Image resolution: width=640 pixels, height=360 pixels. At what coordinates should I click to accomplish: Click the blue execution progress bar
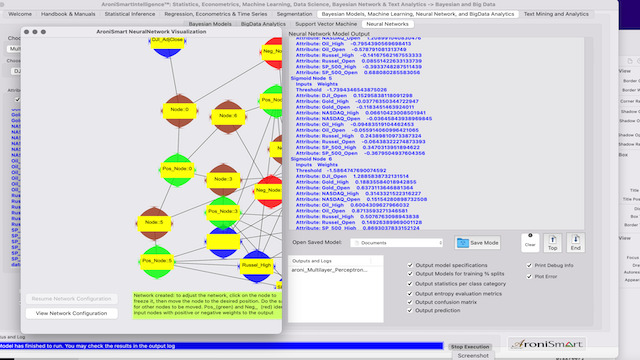221,346
